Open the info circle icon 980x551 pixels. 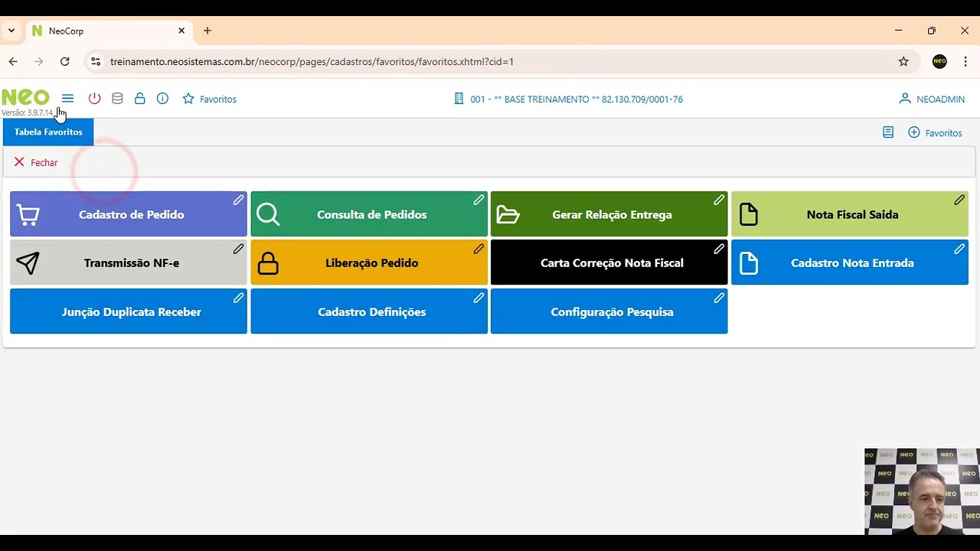click(162, 99)
